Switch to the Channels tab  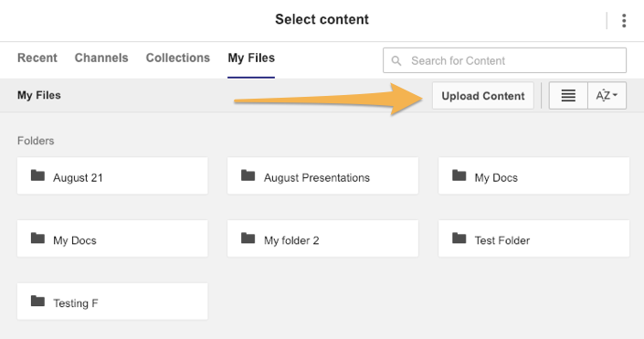coord(101,58)
